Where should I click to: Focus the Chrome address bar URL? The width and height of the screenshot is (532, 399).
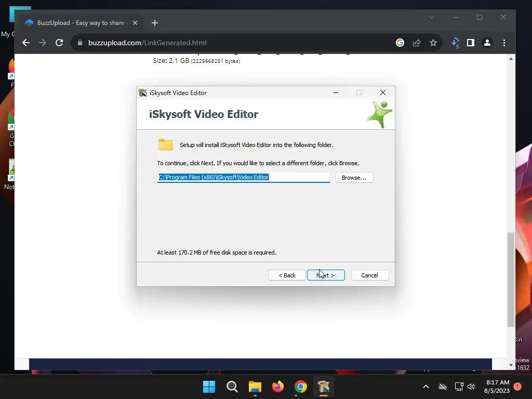click(x=147, y=43)
